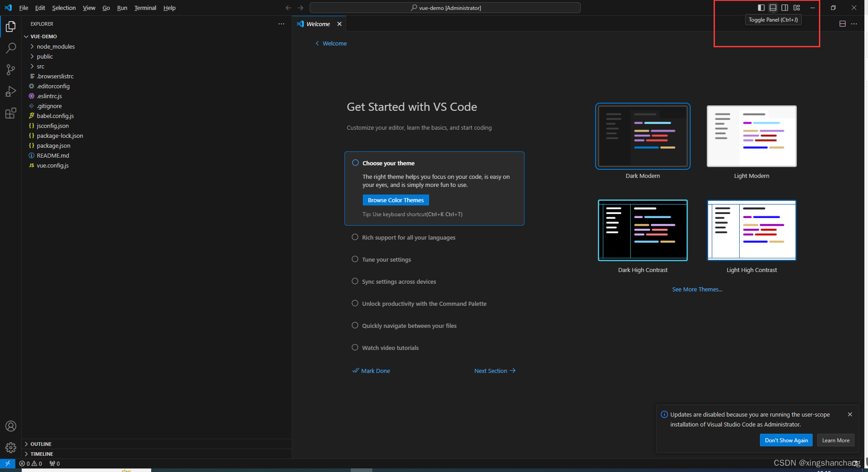
Task: Select Dark Modern theme thumbnail
Action: 643,136
